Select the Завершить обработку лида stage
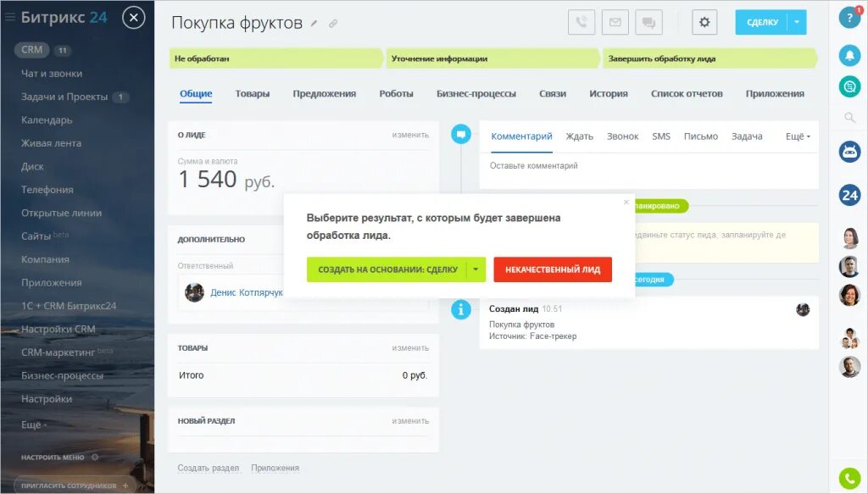The width and height of the screenshot is (868, 494). coord(709,58)
